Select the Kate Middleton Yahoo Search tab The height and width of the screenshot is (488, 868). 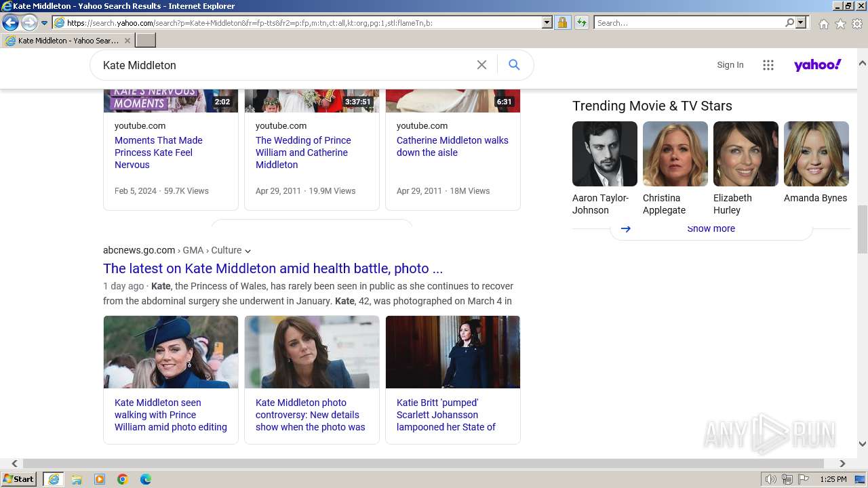point(68,41)
